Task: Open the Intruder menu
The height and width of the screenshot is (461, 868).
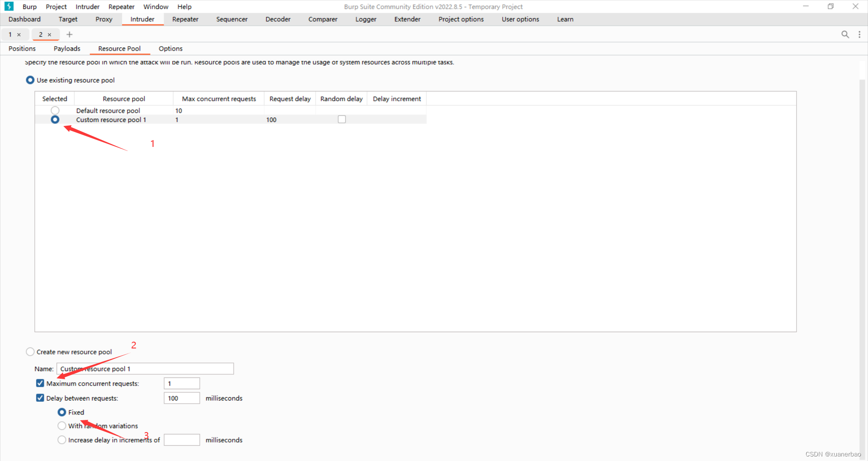Action: tap(87, 6)
